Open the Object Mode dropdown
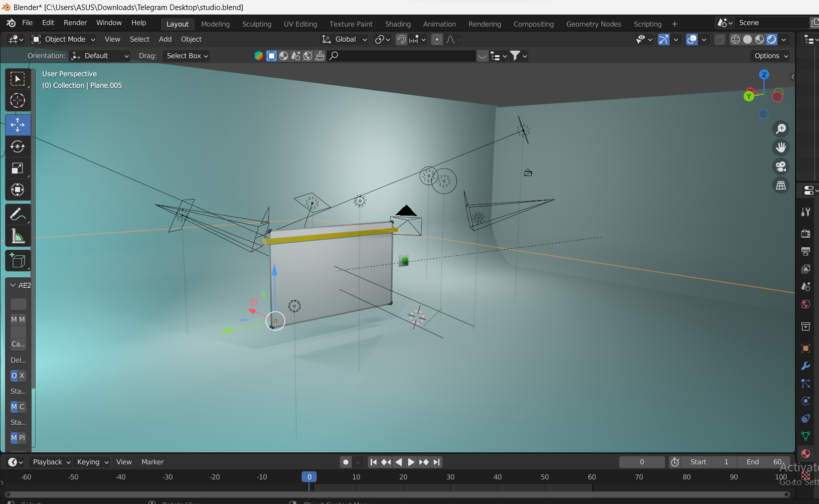 click(63, 40)
